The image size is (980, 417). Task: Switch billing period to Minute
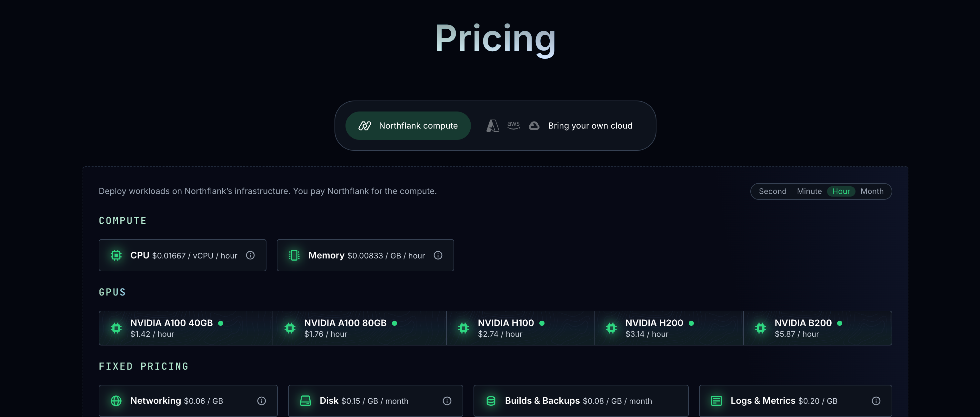coord(809,192)
